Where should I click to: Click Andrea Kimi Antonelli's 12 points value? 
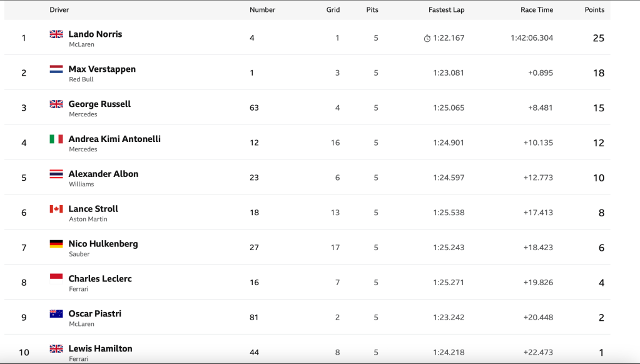click(x=598, y=143)
